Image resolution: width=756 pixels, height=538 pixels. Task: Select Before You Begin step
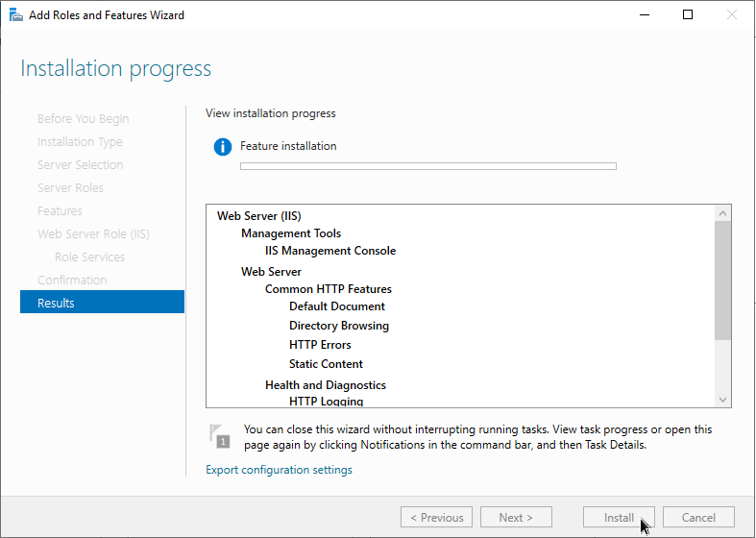pyautogui.click(x=83, y=119)
